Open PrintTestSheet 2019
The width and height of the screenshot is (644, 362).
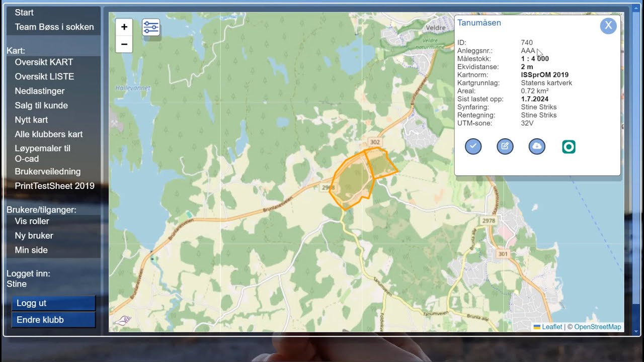pyautogui.click(x=53, y=186)
